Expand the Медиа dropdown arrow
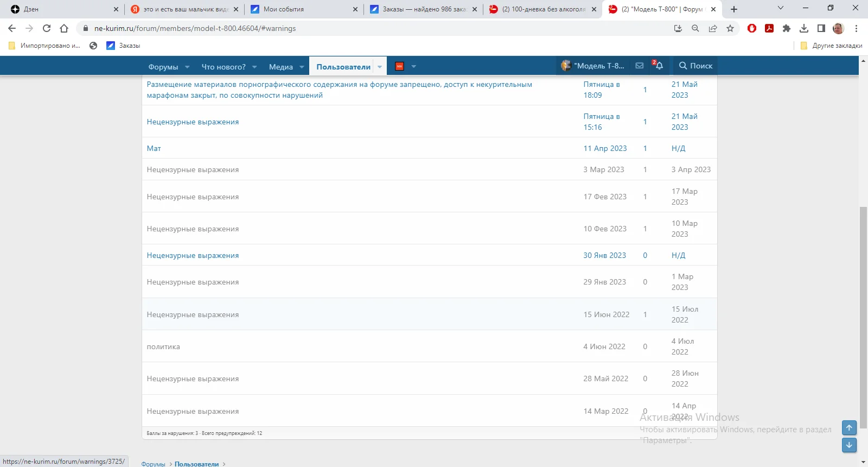Screen dimensions: 868x467 point(302,67)
